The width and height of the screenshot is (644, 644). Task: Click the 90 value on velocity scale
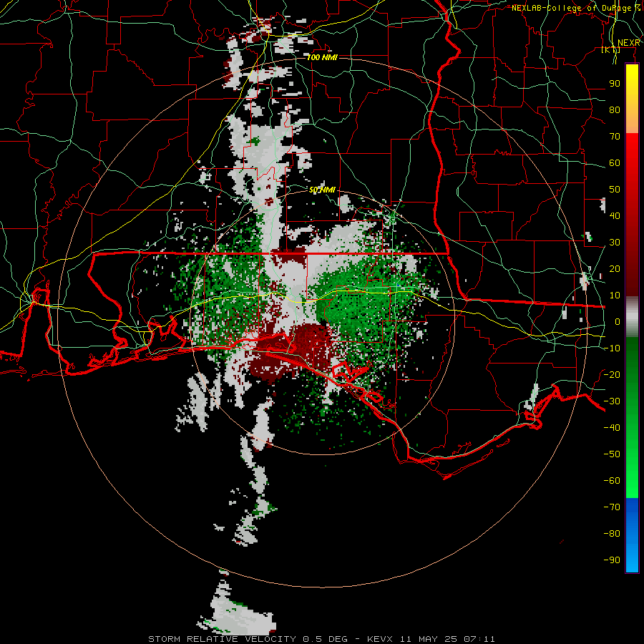pyautogui.click(x=615, y=84)
